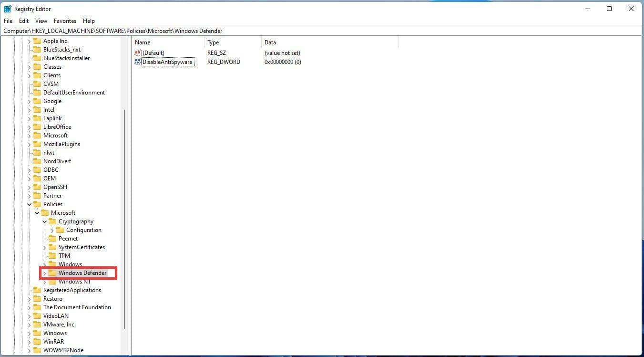
Task: Select the Windows Defender tree item
Action: tap(82, 273)
